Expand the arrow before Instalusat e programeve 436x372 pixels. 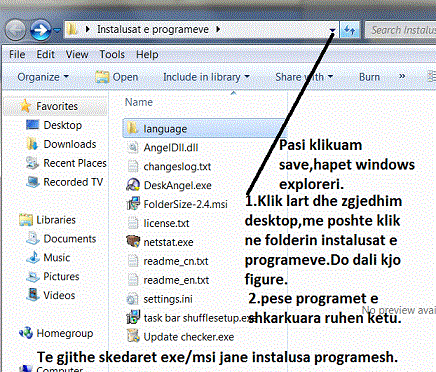pyautogui.click(x=87, y=29)
